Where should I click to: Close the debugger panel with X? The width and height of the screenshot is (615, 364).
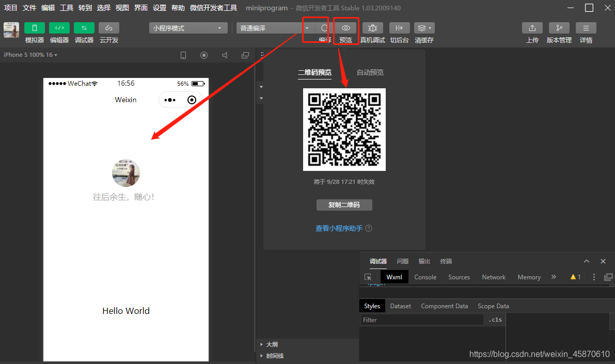603,261
